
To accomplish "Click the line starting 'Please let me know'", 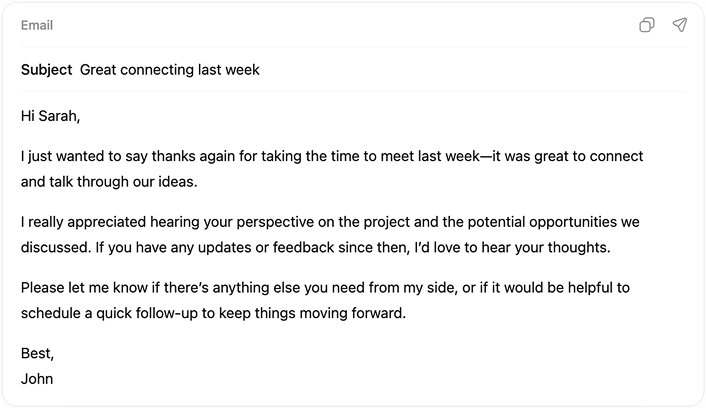I will [x=325, y=288].
